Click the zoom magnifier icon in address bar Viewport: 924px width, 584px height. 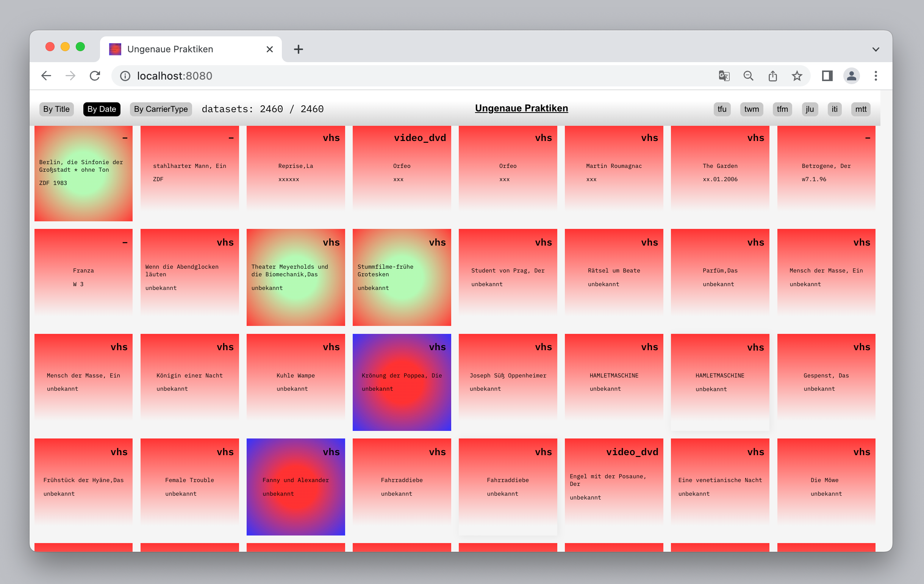tap(748, 76)
